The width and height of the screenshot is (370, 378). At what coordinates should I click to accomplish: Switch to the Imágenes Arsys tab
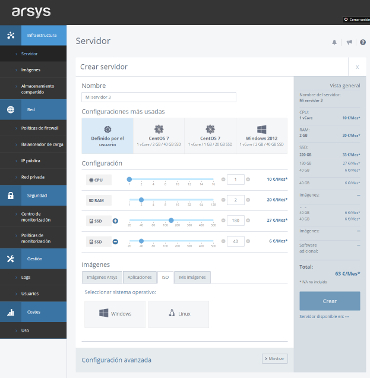click(x=102, y=277)
